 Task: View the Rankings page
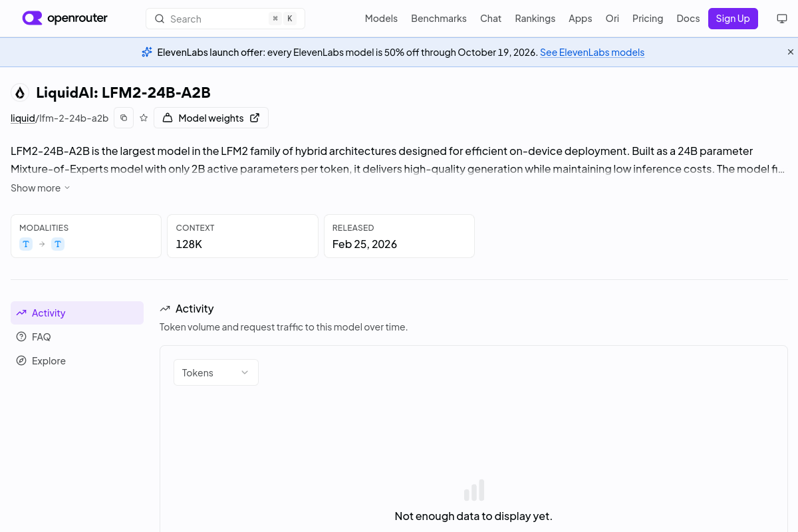535,19
